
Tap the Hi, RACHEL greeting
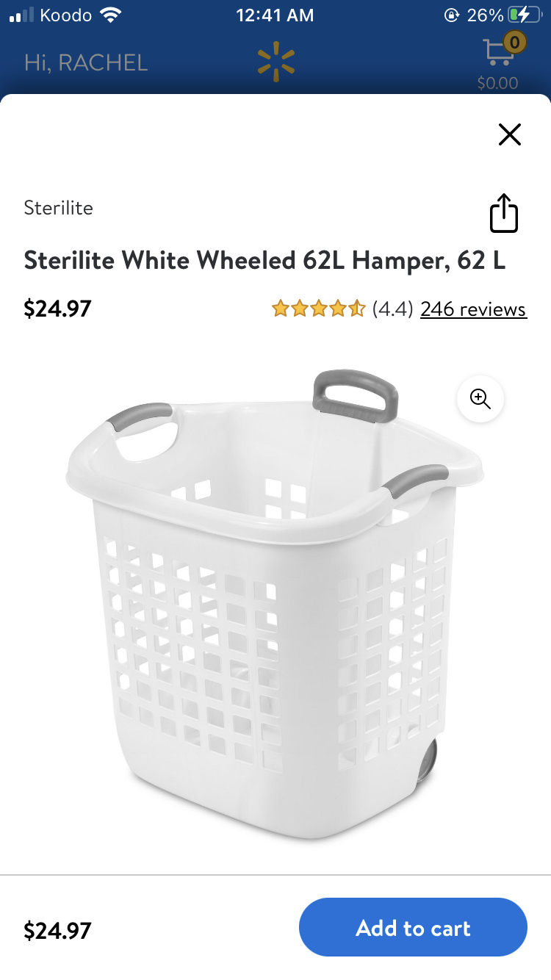86,62
